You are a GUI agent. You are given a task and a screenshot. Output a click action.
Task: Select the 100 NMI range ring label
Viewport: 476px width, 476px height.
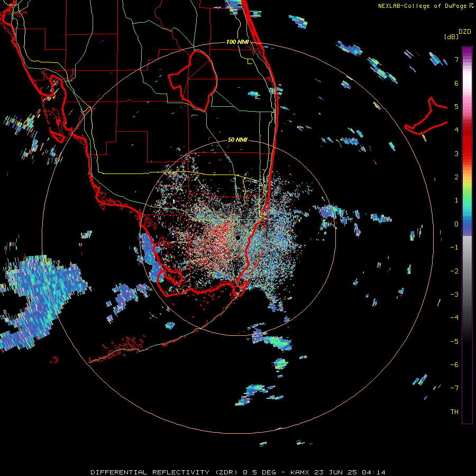(x=237, y=42)
